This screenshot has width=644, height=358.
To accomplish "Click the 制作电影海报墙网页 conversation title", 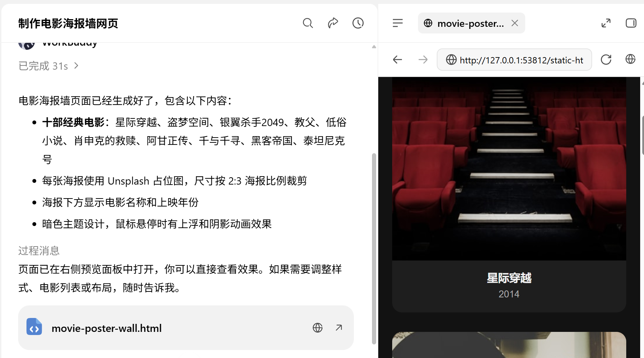I will 68,23.
